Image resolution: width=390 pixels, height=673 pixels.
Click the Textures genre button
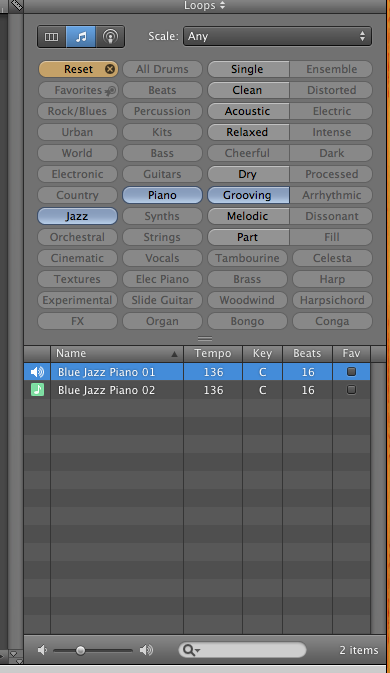coord(77,279)
